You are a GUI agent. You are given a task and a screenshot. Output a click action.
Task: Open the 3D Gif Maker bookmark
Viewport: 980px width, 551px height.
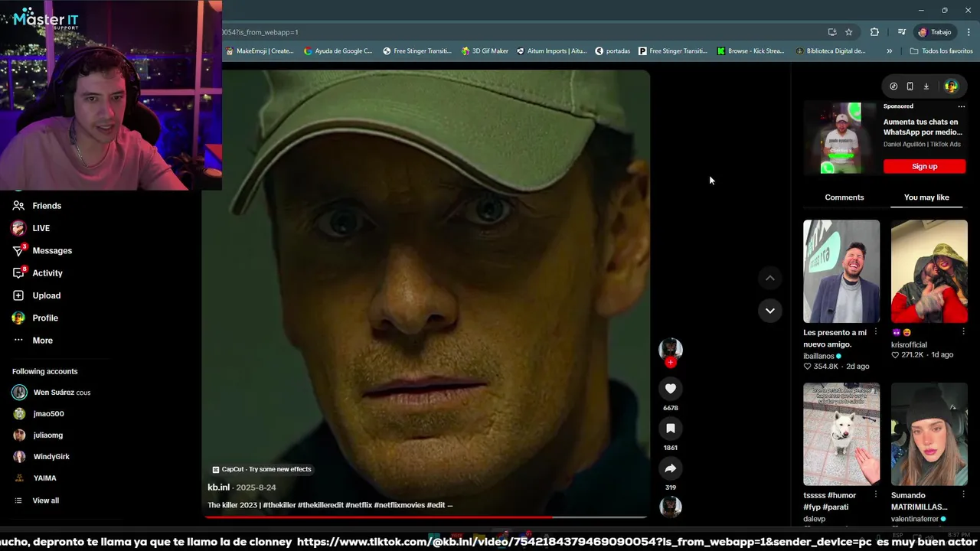click(485, 51)
